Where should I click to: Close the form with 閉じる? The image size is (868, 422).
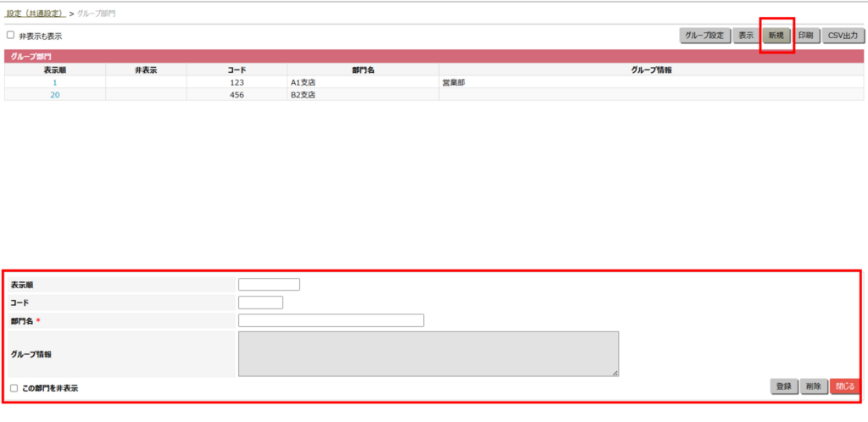[x=844, y=386]
